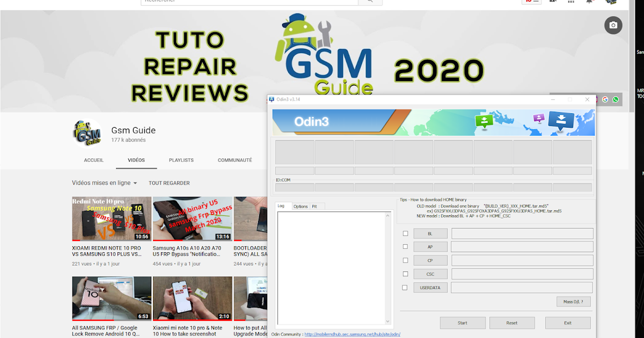Click the 177 k abonnés subscriber count
Screen dimensions: 644x338
pyautogui.click(x=128, y=141)
